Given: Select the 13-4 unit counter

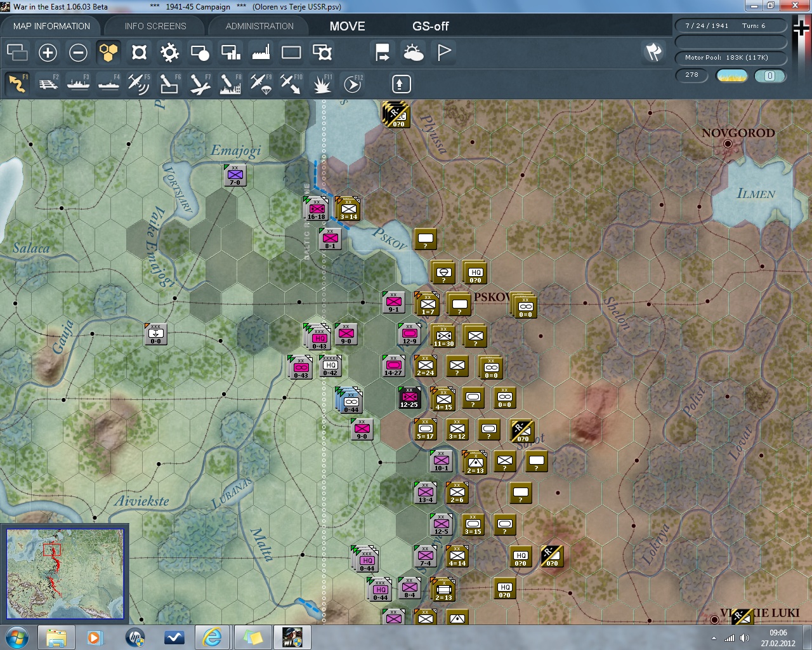Looking at the screenshot, I should point(426,493).
